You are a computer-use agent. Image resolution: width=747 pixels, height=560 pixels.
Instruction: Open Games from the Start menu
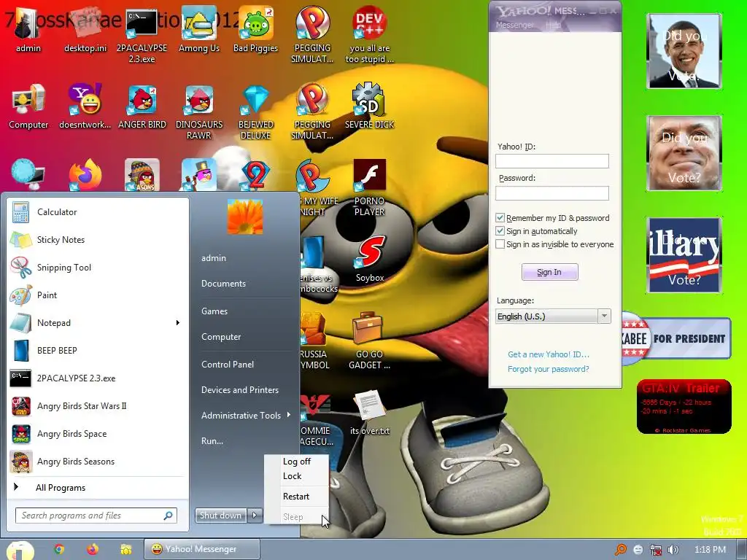click(x=214, y=311)
